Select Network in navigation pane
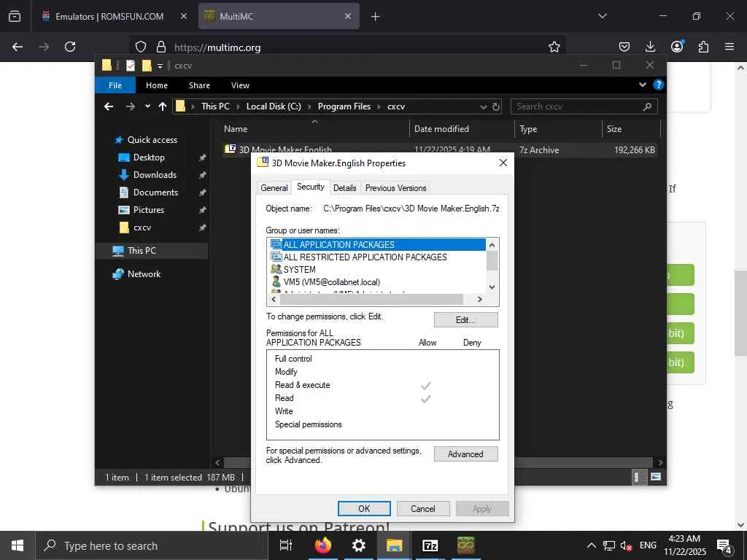This screenshot has width=747, height=560. tap(144, 274)
